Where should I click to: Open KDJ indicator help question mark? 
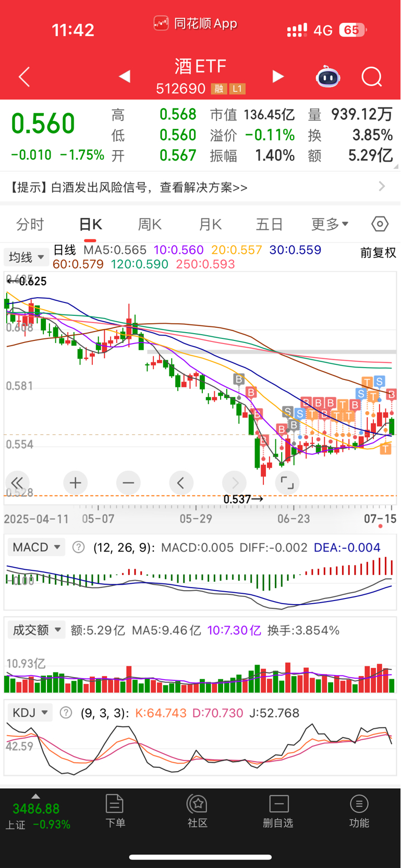[66, 713]
